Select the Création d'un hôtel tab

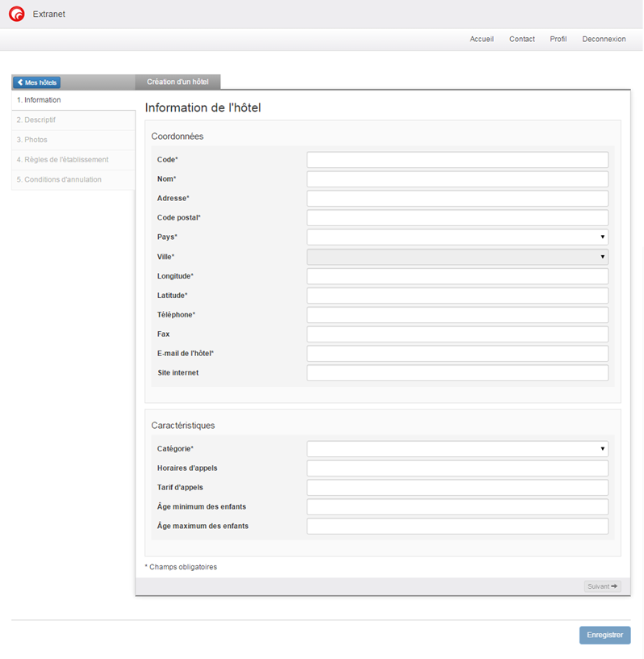178,82
